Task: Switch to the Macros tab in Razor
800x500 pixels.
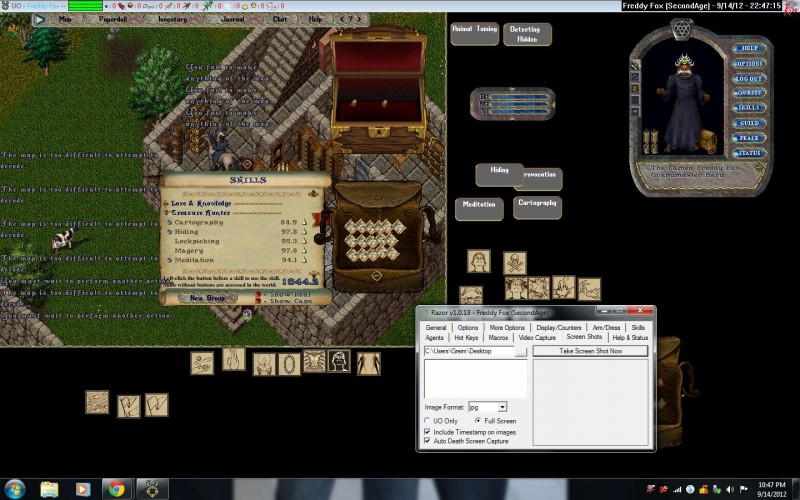Action: click(x=498, y=338)
